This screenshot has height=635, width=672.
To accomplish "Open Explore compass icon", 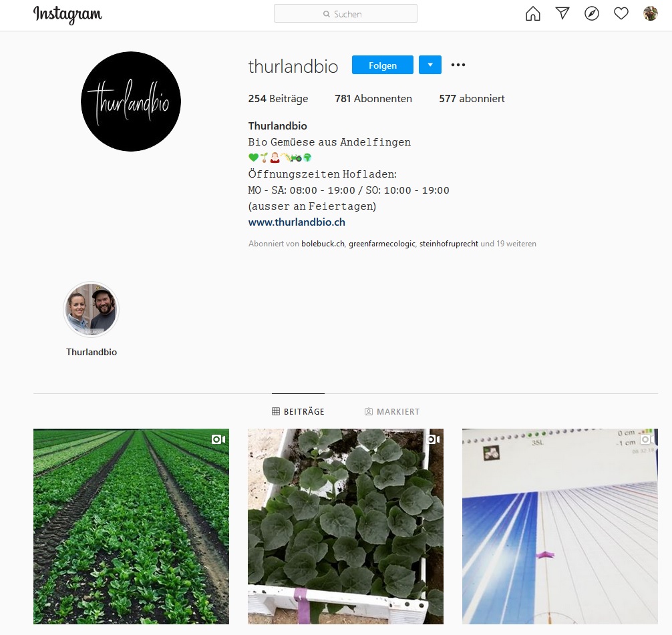I will [592, 14].
